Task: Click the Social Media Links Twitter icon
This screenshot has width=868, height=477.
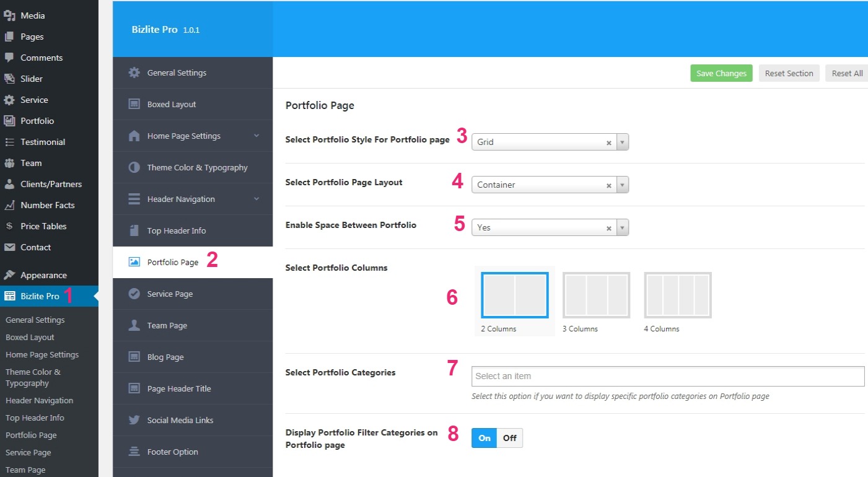Action: click(134, 420)
